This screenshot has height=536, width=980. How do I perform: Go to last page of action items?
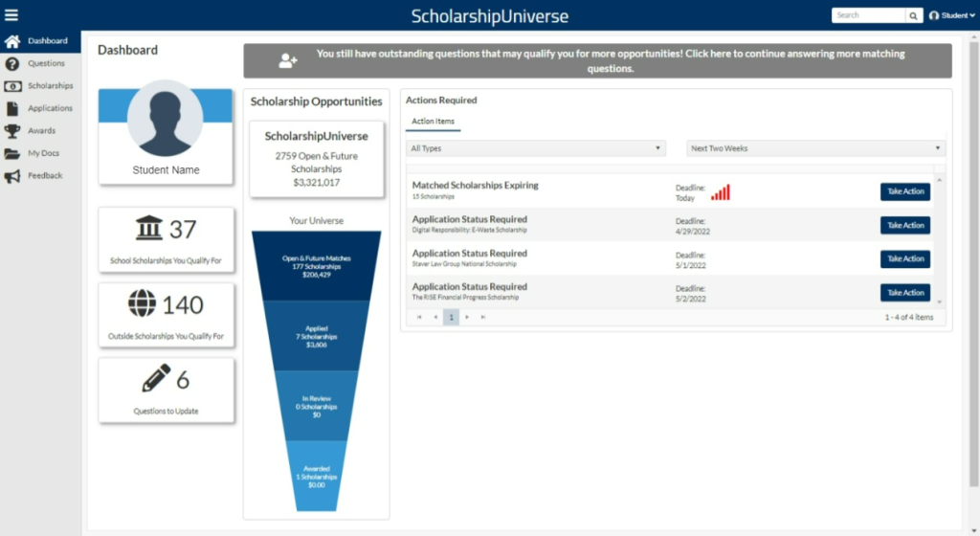click(483, 318)
